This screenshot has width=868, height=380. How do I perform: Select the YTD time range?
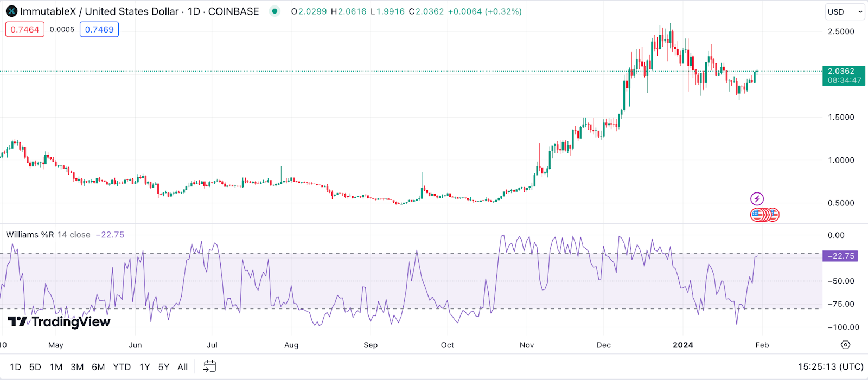click(122, 367)
